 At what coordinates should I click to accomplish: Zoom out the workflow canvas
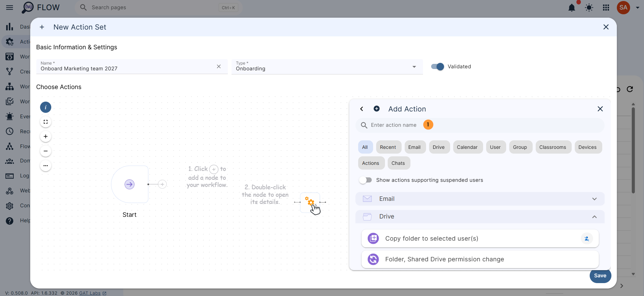[x=45, y=151]
